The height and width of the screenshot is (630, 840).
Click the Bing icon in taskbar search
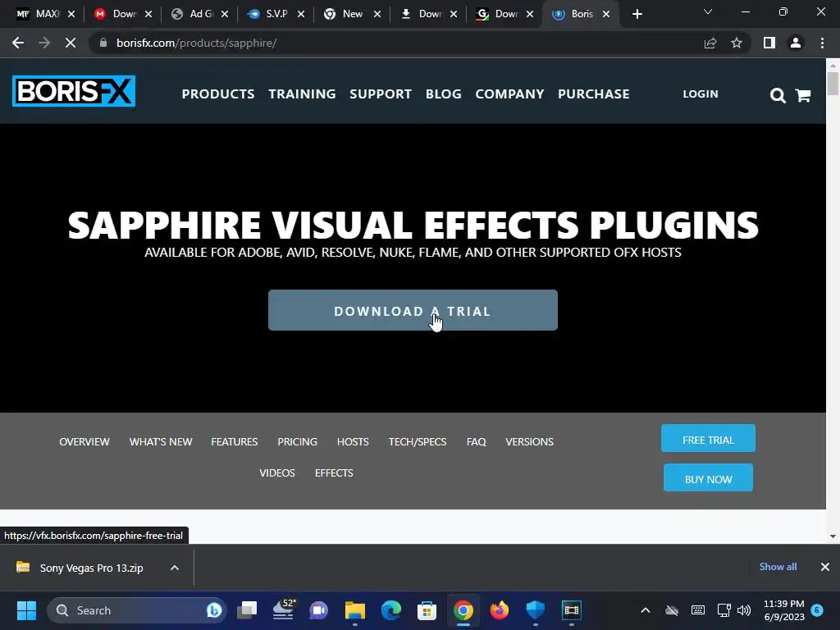[214, 610]
